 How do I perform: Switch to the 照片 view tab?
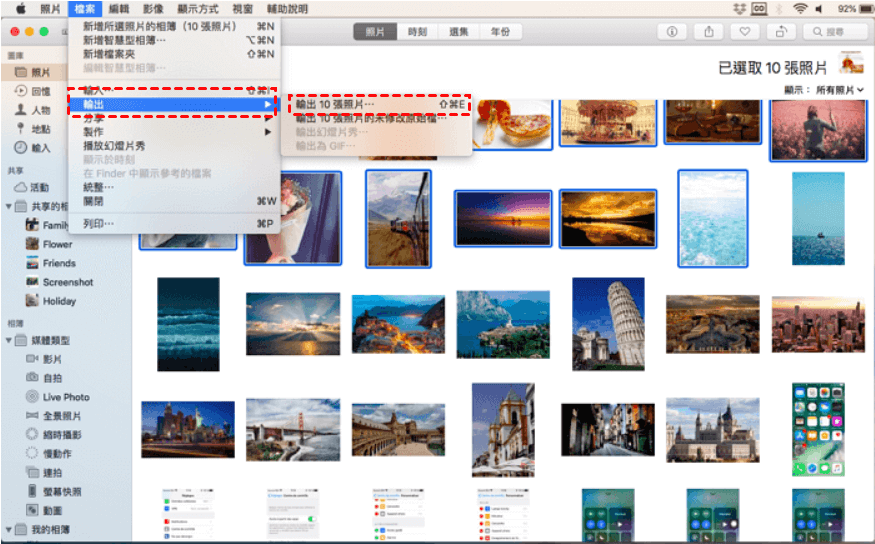pyautogui.click(x=375, y=32)
